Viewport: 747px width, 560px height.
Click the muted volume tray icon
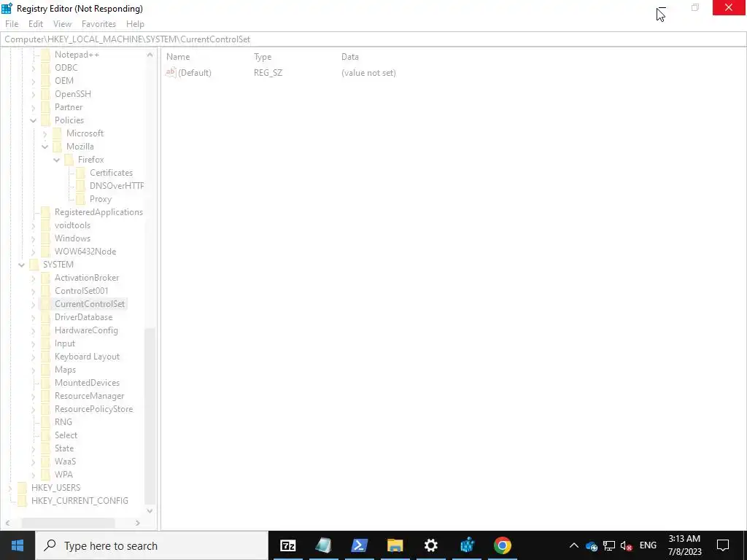tap(627, 545)
